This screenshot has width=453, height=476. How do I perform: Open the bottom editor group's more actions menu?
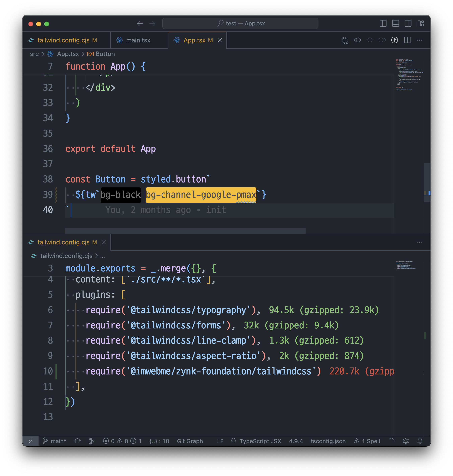[420, 242]
